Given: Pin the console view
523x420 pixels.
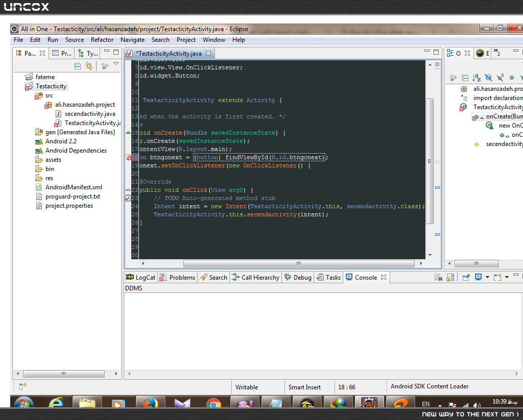Looking at the screenshot, I should click(x=466, y=277).
